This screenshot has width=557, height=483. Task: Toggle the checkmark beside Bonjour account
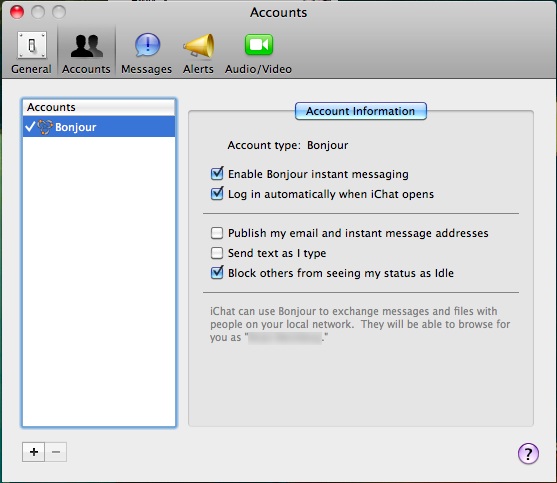31,126
